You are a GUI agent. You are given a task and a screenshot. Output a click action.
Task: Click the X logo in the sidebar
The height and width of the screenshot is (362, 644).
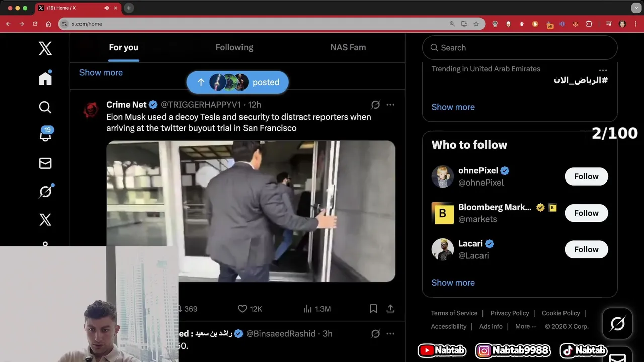[45, 48]
